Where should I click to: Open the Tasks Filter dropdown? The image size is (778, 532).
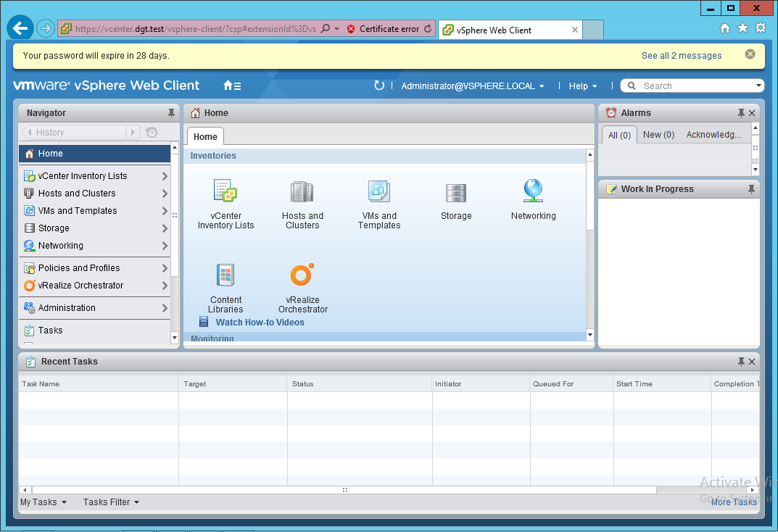111,502
